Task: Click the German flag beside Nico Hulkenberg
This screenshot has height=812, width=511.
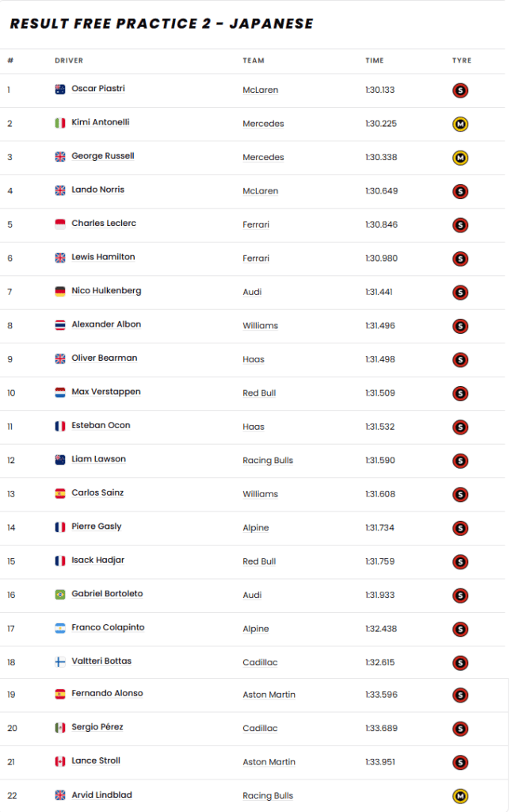Action: [x=60, y=291]
